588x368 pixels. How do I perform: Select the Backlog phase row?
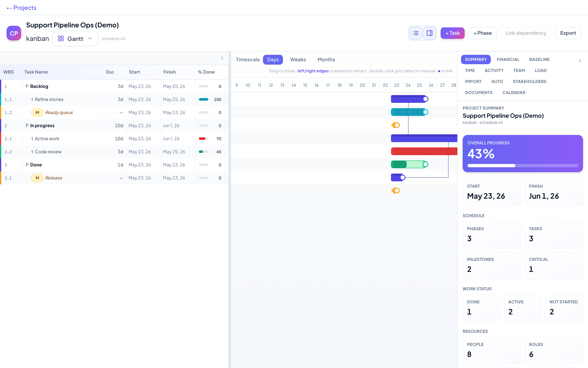pos(114,86)
